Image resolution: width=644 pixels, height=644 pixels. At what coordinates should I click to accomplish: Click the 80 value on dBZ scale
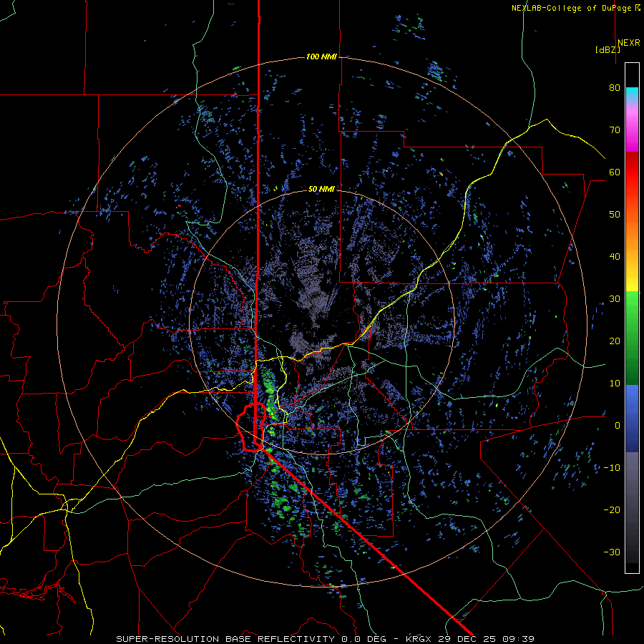[615, 87]
